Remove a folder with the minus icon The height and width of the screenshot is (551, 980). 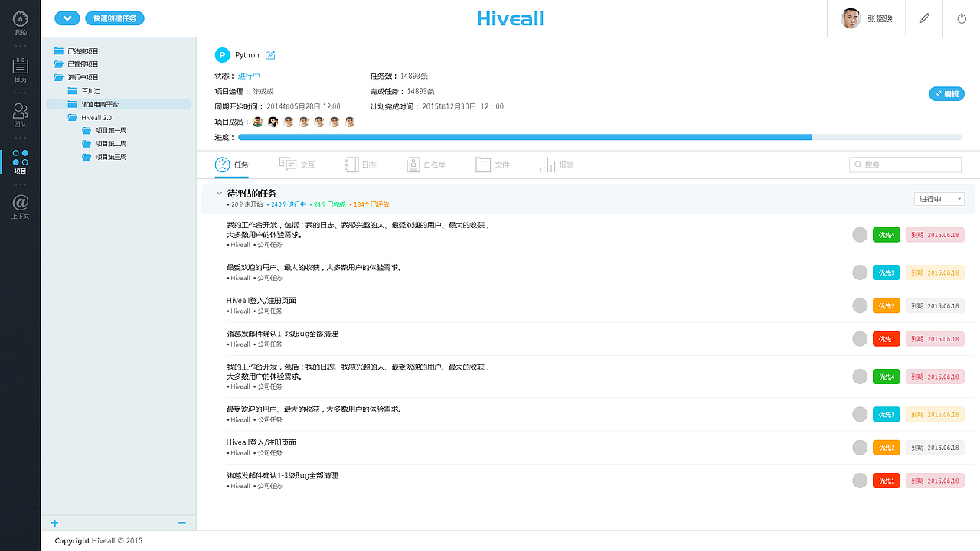click(182, 523)
